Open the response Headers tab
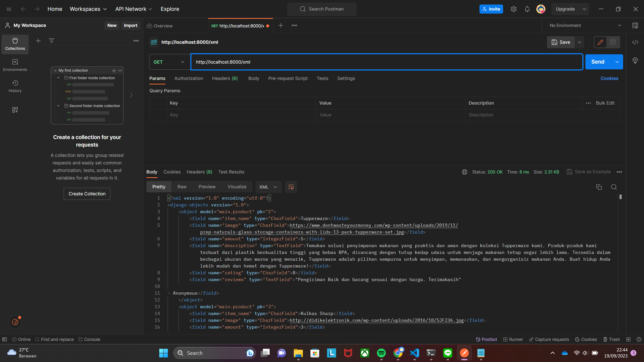Screen dimensions: 644x362 point(199,172)
